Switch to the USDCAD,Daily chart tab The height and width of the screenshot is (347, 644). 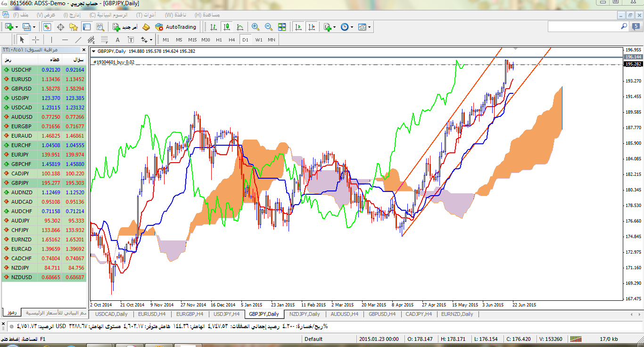(111, 314)
